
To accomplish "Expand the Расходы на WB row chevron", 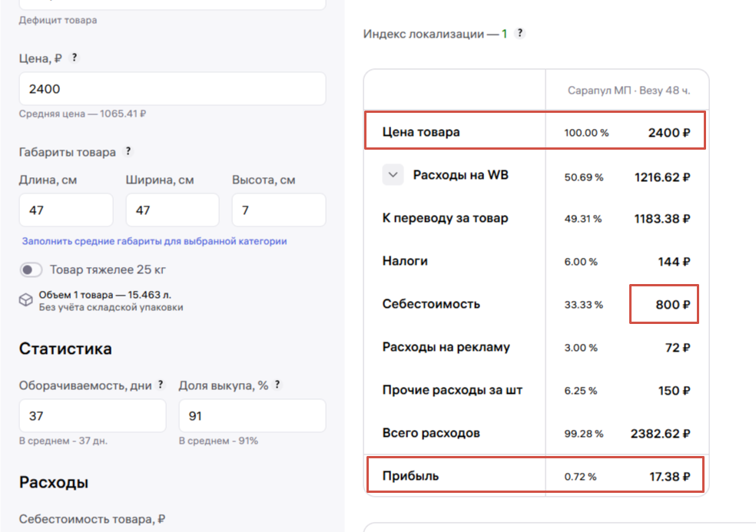I will 393,175.
